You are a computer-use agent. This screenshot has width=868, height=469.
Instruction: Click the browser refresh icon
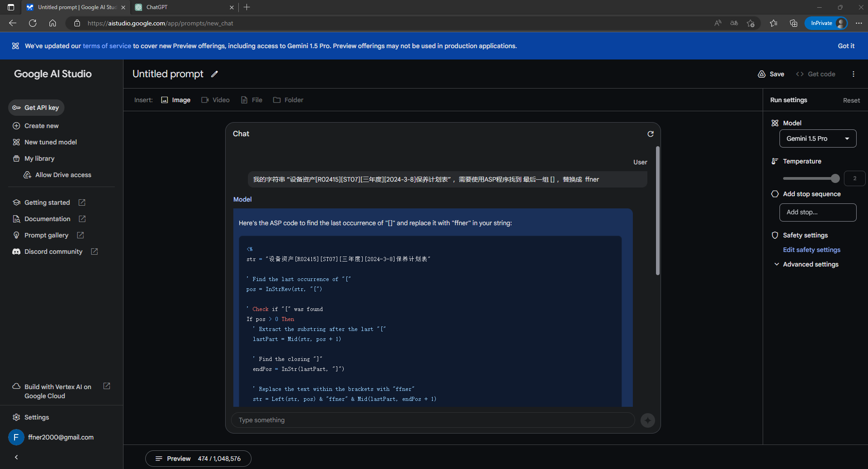tap(33, 23)
